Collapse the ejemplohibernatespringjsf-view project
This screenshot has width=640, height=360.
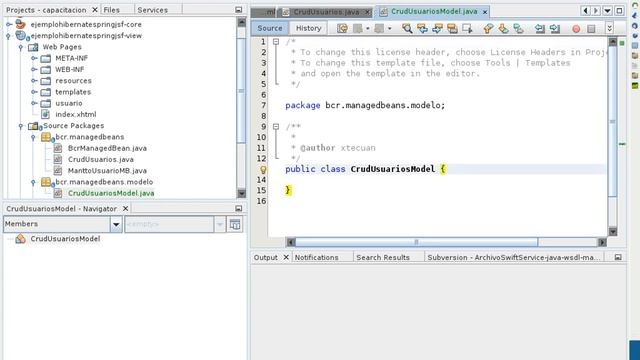(9, 36)
